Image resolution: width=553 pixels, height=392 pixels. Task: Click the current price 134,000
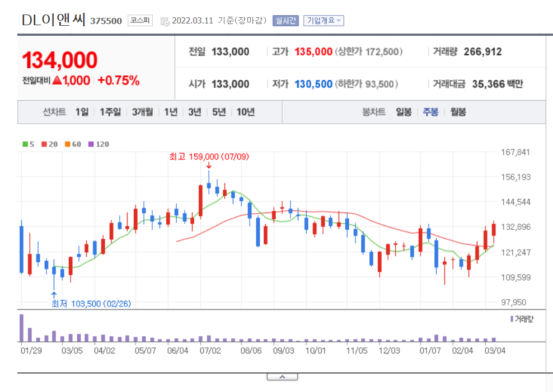point(59,60)
